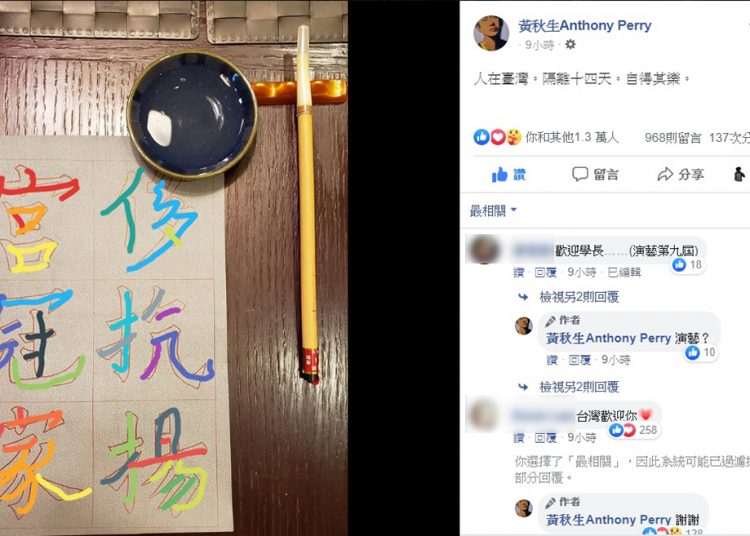Click the 留言 comment bubble icon
Image resolution: width=750 pixels, height=536 pixels.
[580, 174]
